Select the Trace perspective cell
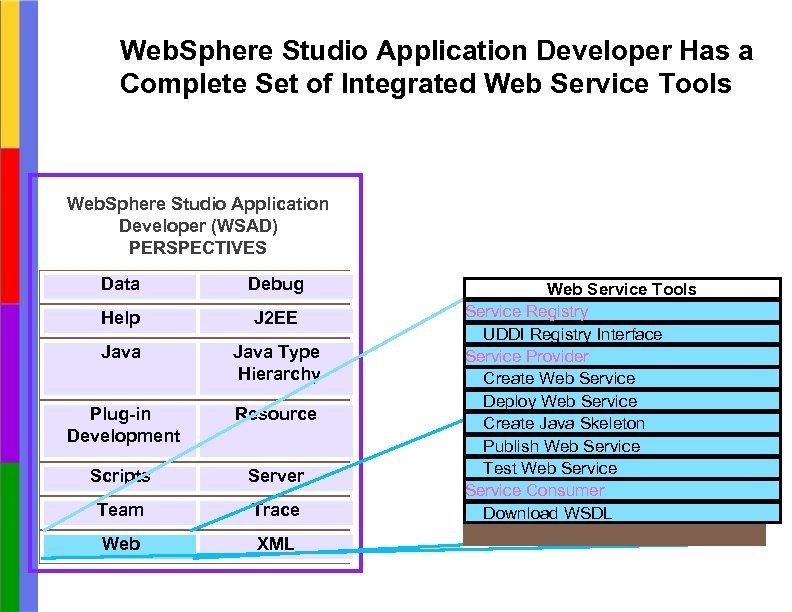The width and height of the screenshot is (792, 612). click(x=276, y=512)
